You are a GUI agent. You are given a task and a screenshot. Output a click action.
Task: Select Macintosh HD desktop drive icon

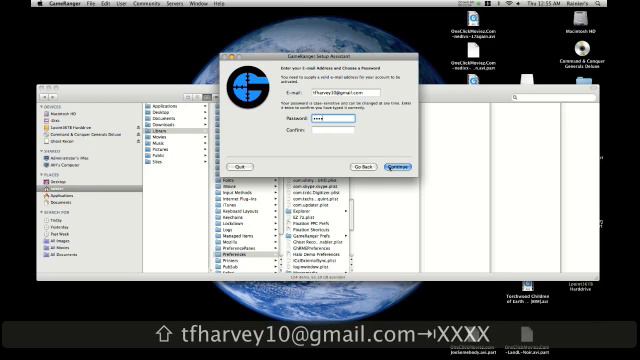(580, 19)
